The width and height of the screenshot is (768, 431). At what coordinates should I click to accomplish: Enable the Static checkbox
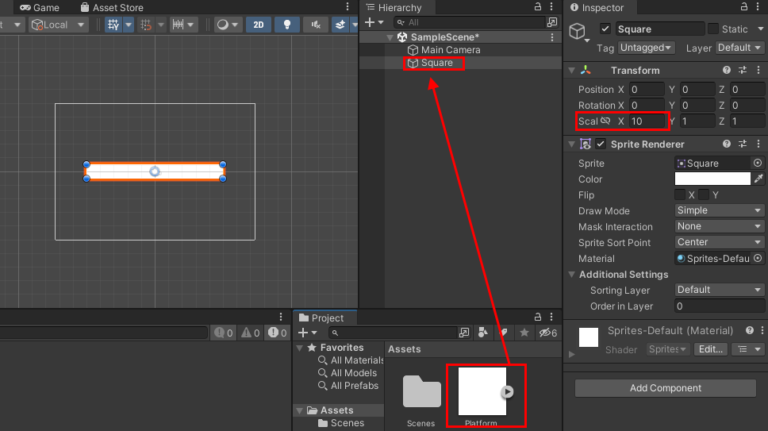click(x=713, y=29)
